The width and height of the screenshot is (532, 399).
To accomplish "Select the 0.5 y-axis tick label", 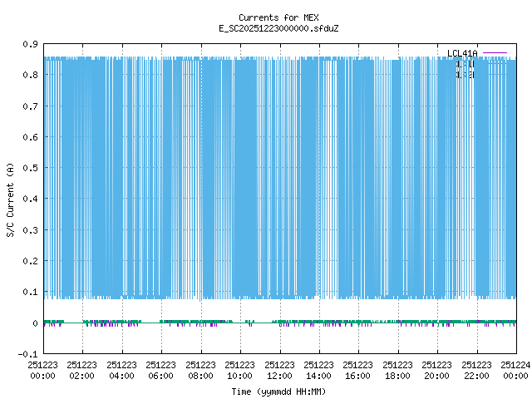I will point(30,168).
